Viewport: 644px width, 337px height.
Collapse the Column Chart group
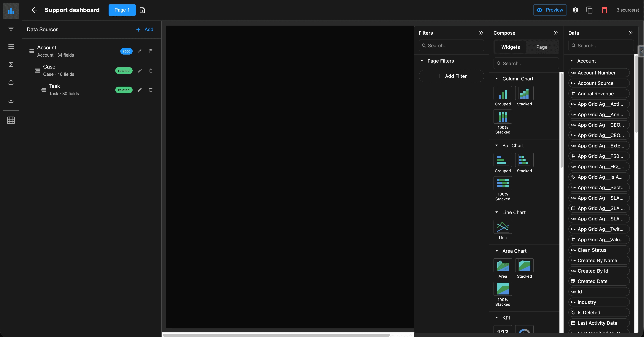pyautogui.click(x=497, y=79)
